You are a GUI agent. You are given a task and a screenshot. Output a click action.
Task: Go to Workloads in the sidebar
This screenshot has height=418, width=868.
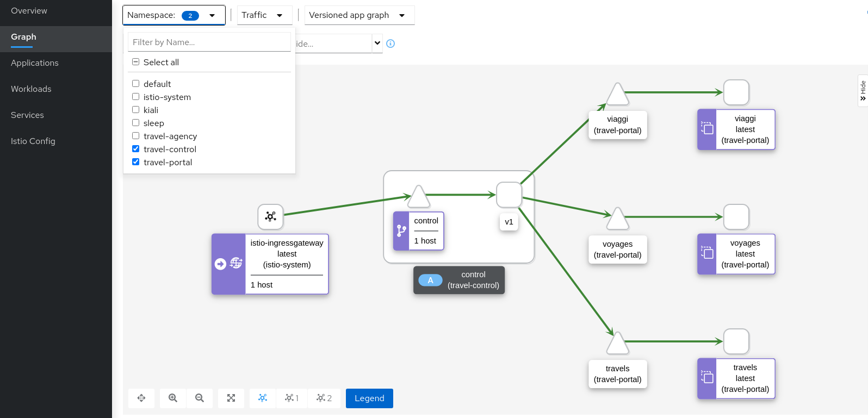[x=31, y=89]
